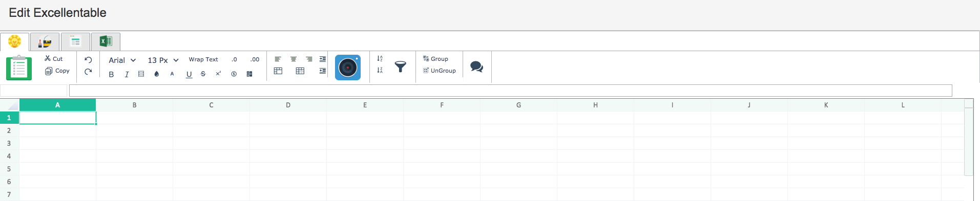Screen dimensions: 980x201
Task: Apply the currency format icon
Action: pos(234,74)
